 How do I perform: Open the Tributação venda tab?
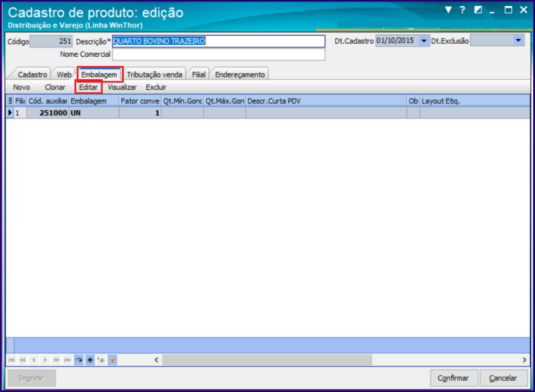point(154,74)
